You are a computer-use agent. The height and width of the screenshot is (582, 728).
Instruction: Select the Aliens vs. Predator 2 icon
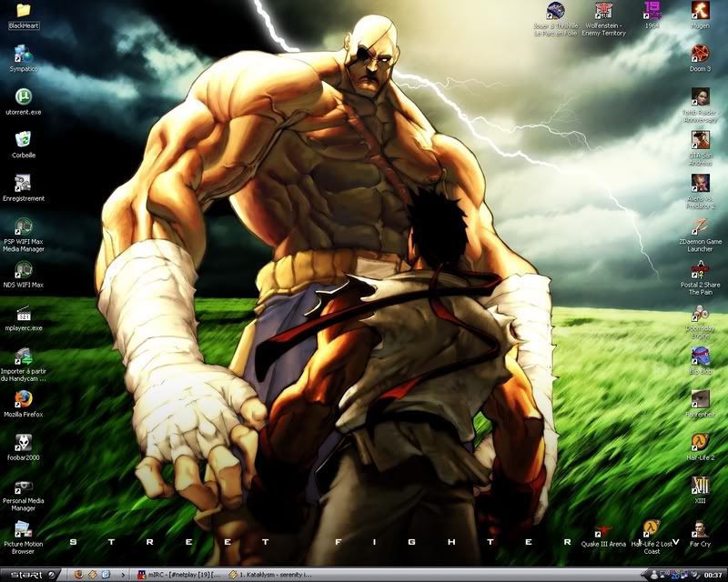pyautogui.click(x=700, y=192)
